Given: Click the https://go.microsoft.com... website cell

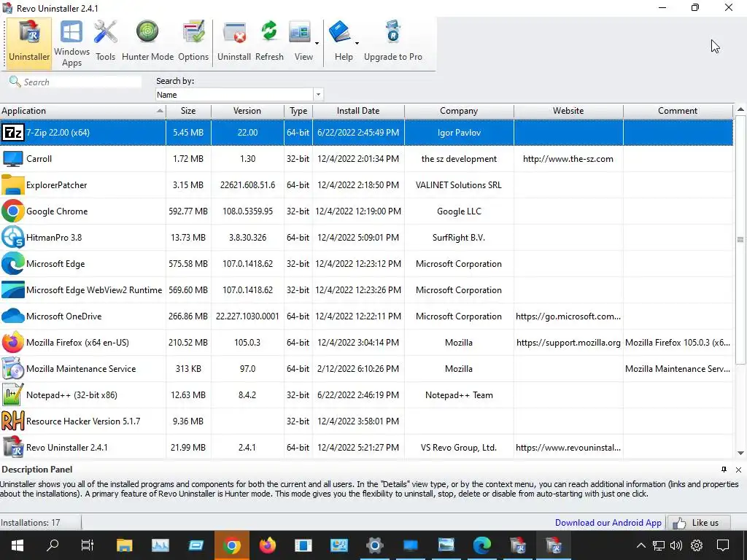Looking at the screenshot, I should pyautogui.click(x=568, y=316).
